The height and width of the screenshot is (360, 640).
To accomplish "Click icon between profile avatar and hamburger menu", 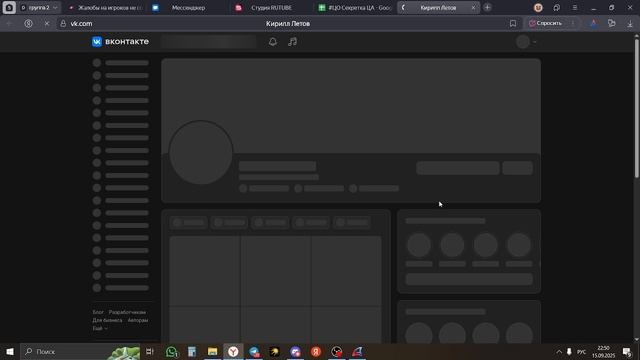I will 557,7.
